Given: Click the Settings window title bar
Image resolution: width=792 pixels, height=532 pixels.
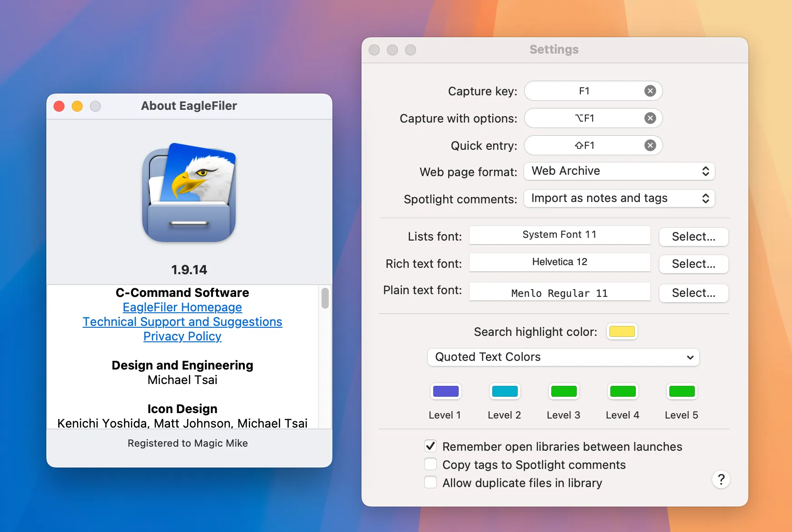Looking at the screenshot, I should pos(554,50).
